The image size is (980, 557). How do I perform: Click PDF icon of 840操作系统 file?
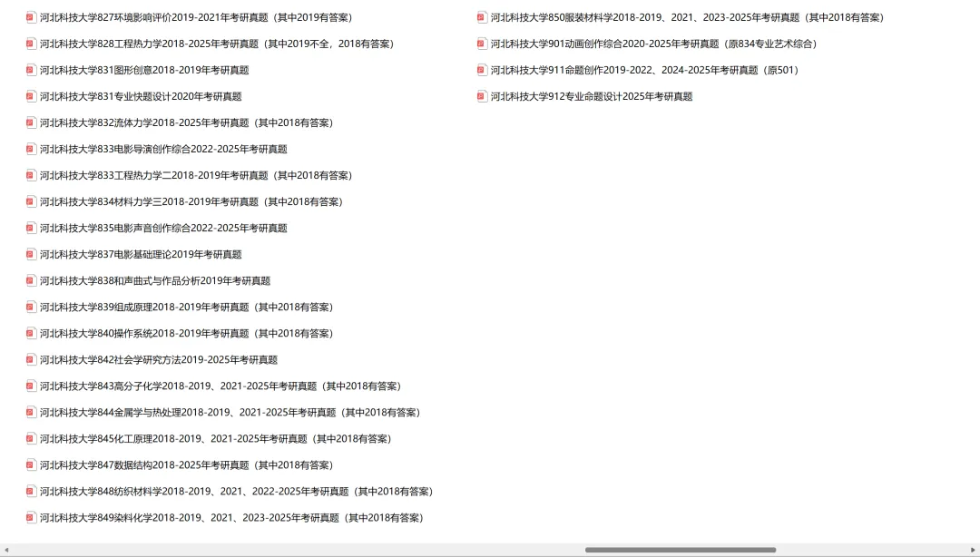tap(31, 333)
